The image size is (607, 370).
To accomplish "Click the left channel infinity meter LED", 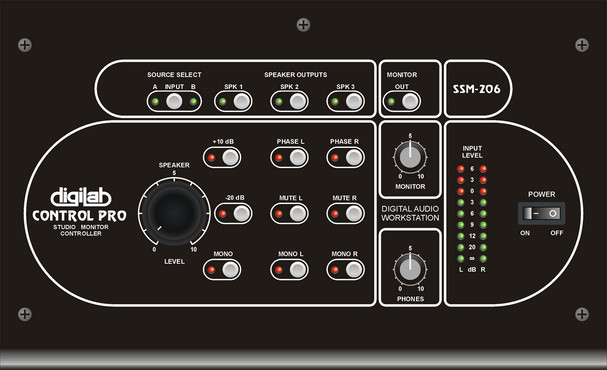I will click(461, 259).
